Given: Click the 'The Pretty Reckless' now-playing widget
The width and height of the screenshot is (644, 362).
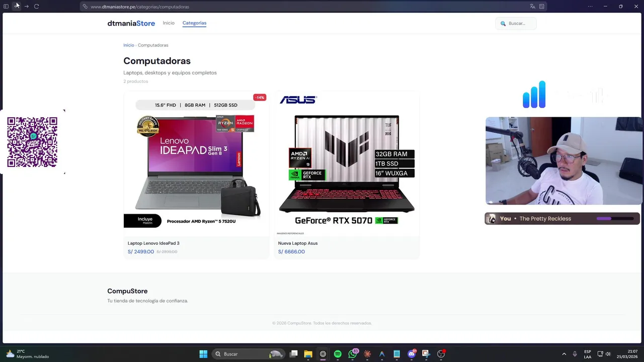Looking at the screenshot, I should click(562, 219).
